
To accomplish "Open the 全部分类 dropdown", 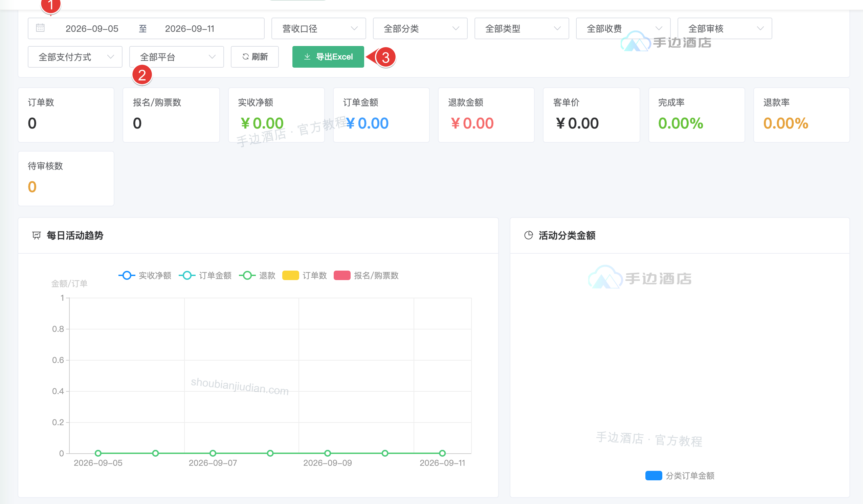I will (x=420, y=28).
